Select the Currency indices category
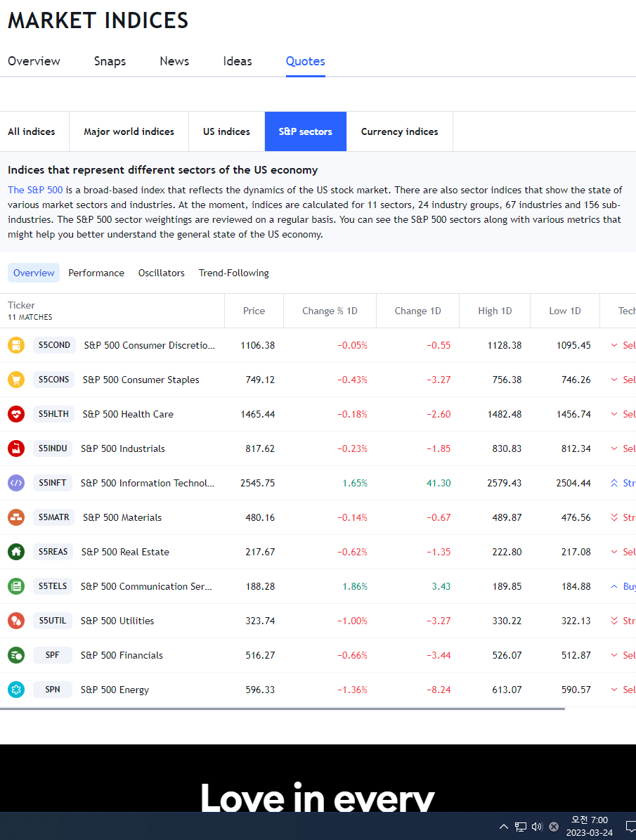 click(400, 131)
